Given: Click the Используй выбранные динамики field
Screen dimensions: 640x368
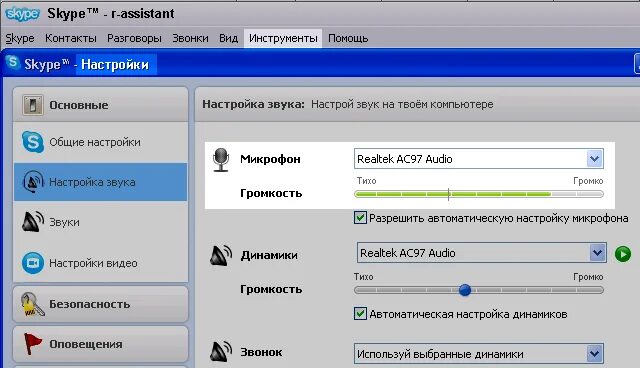Looking at the screenshot, I should pos(479,354).
